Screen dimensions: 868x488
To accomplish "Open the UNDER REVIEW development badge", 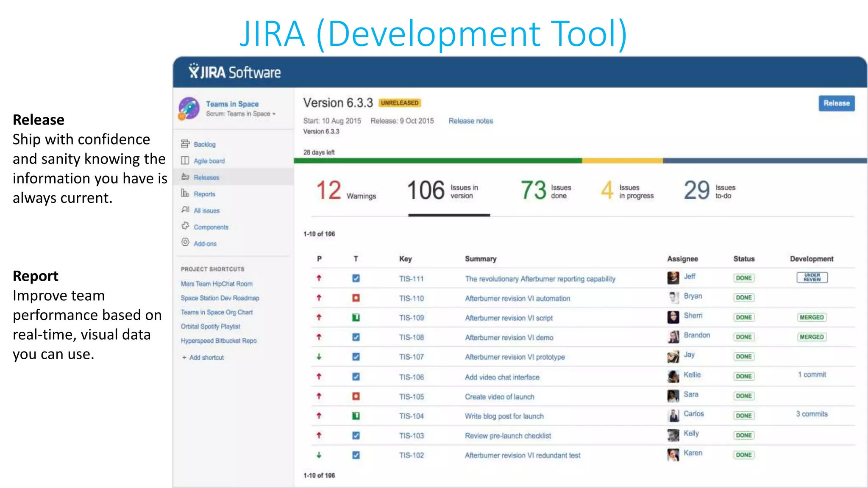I will 812,277.
